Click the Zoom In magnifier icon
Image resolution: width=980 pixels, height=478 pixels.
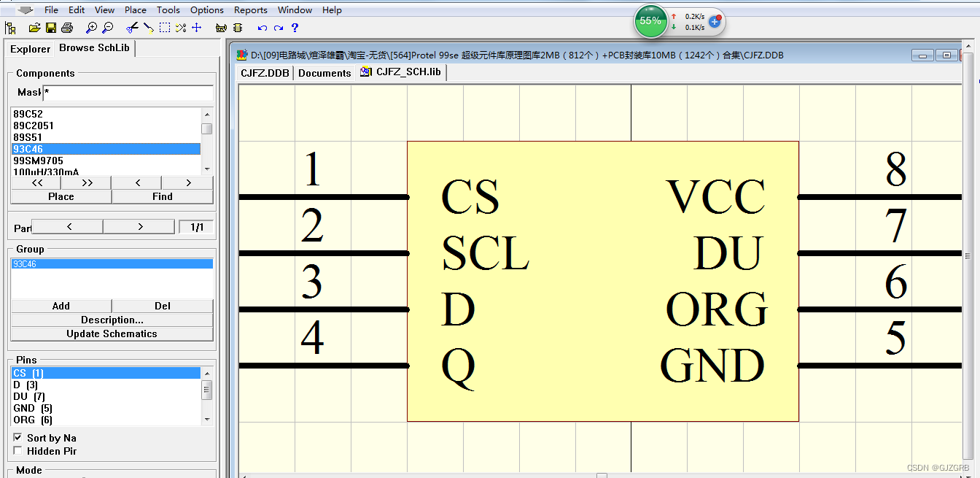pos(91,28)
